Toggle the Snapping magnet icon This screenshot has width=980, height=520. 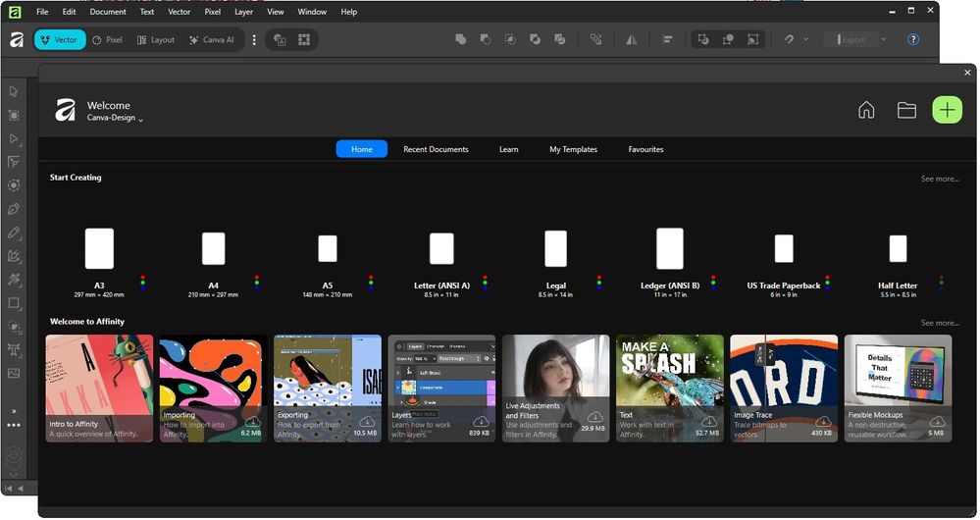coord(790,39)
